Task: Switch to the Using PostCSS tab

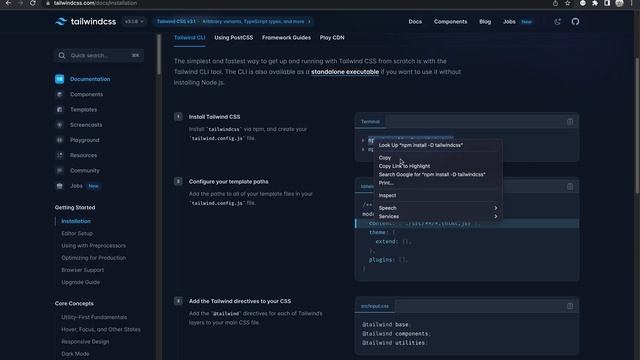Action: coord(233,38)
